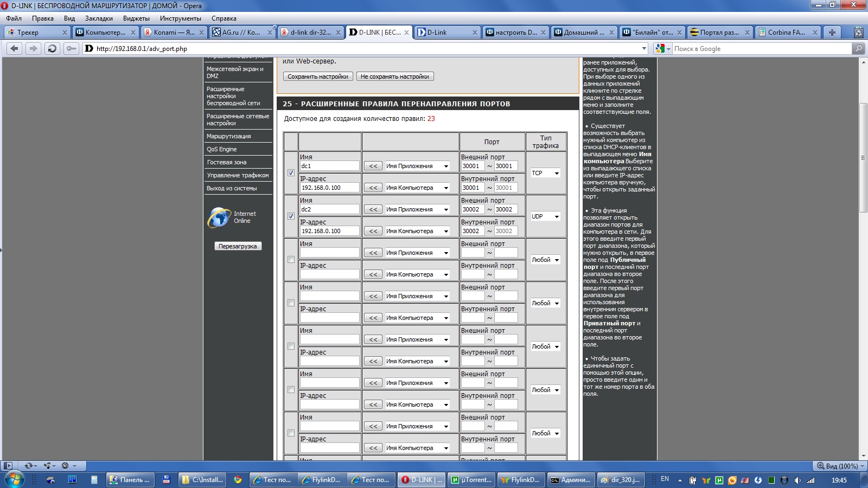The width and height of the screenshot is (868, 488).
Task: Click the dc1 IP-address input field
Action: (329, 188)
